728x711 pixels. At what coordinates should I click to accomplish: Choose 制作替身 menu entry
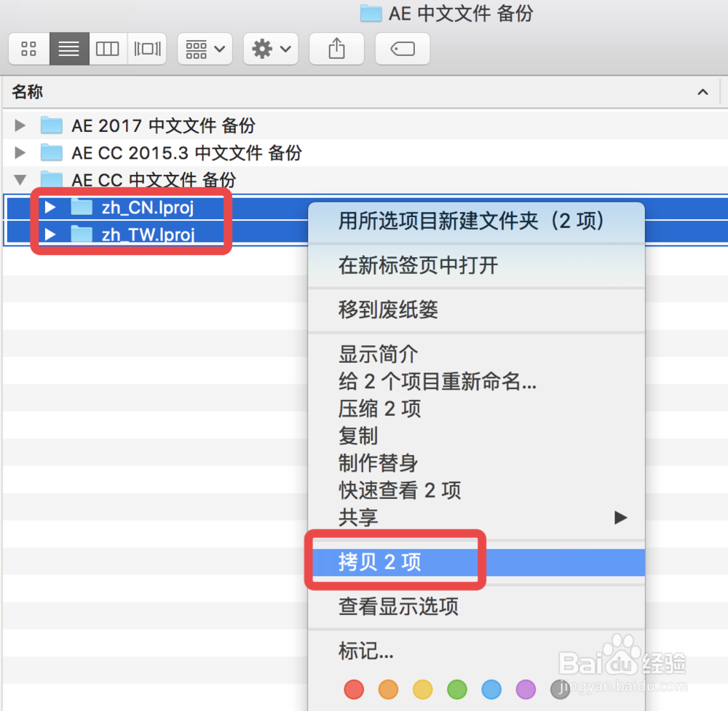tap(476, 463)
